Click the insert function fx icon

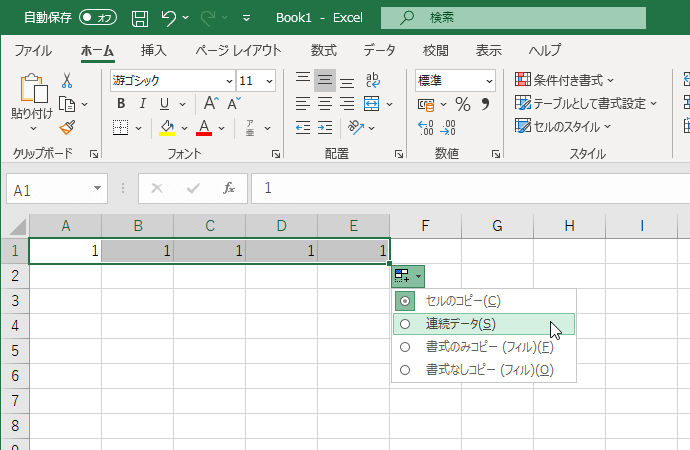229,188
